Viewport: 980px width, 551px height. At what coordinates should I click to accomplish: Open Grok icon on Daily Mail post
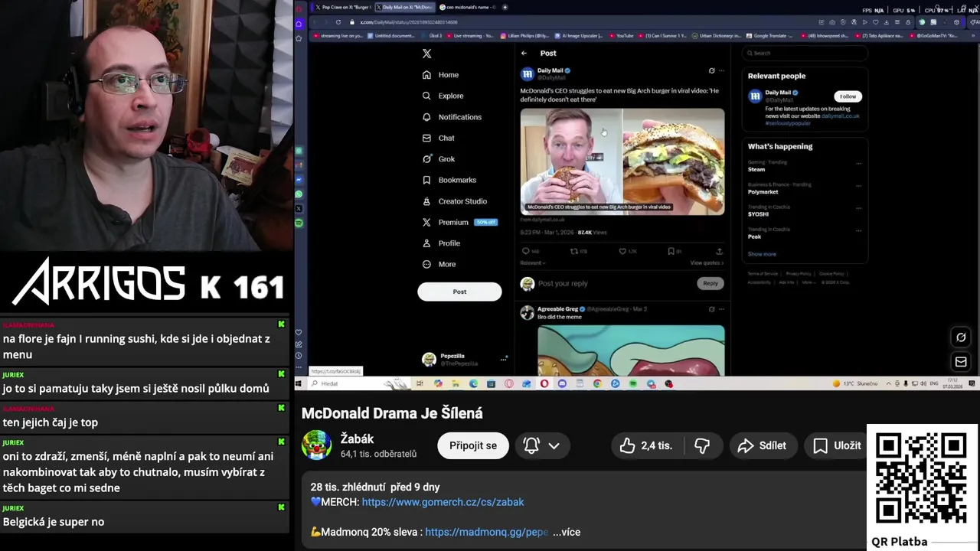711,71
